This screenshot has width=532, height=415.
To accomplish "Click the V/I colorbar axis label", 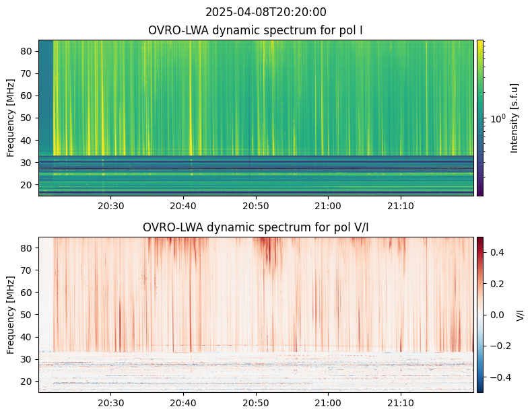I will tap(520, 314).
